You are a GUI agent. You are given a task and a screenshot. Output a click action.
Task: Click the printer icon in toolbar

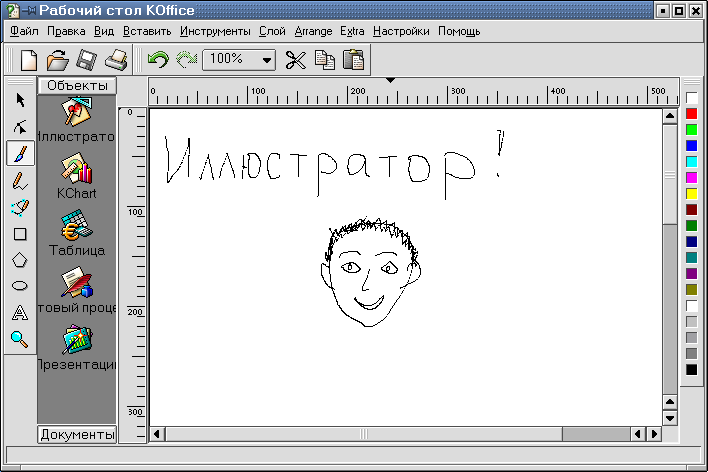[116, 60]
